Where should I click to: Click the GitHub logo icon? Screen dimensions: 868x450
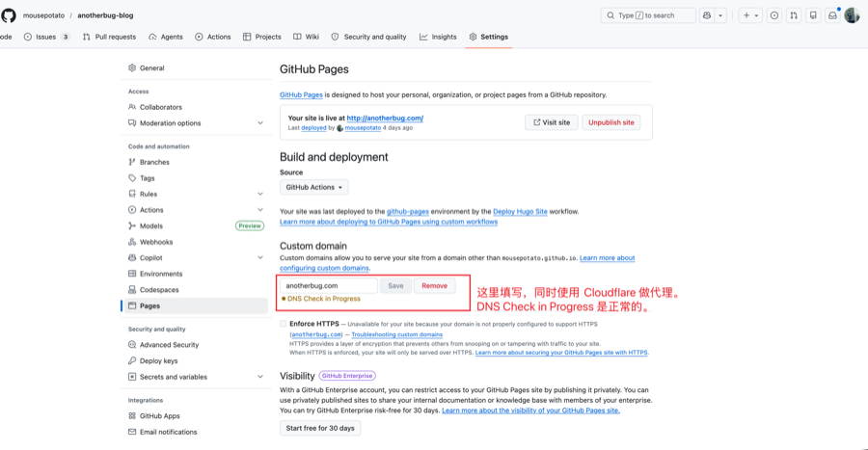pos(9,15)
